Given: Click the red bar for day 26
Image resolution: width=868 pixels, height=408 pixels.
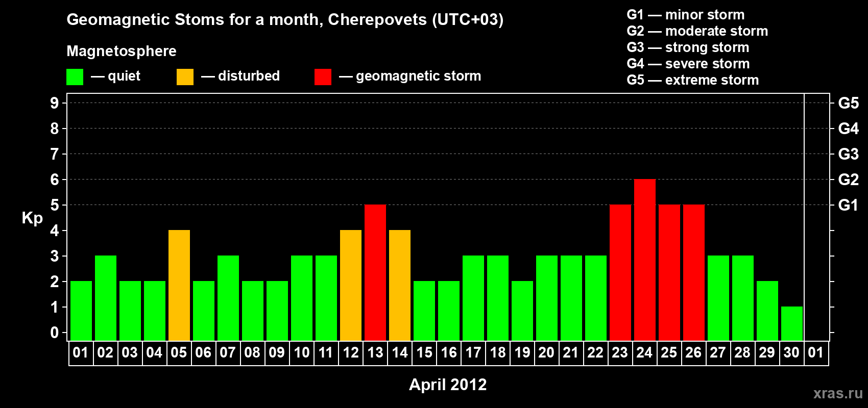Looking at the screenshot, I should (x=694, y=272).
